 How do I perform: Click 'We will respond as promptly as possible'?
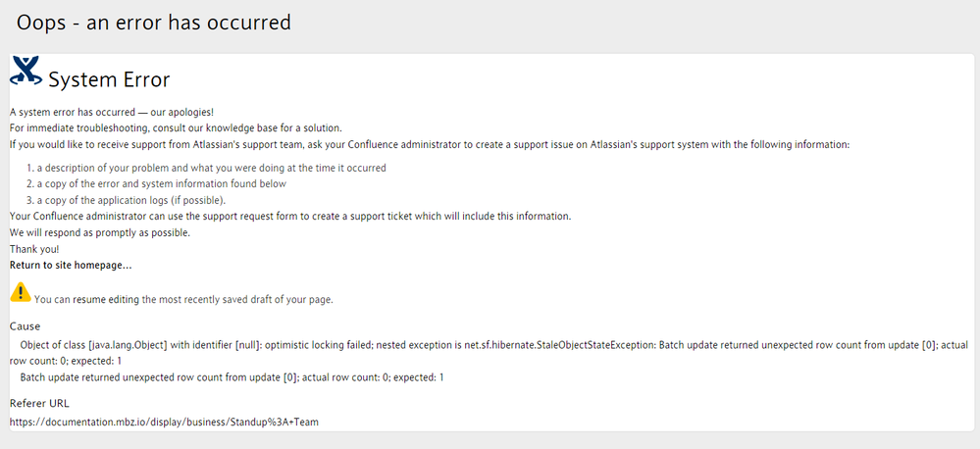click(100, 232)
